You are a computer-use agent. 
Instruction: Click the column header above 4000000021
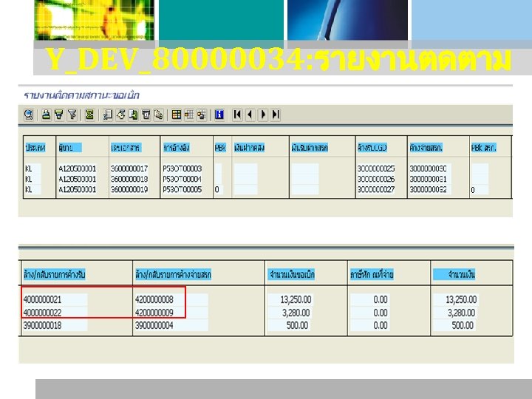point(54,274)
